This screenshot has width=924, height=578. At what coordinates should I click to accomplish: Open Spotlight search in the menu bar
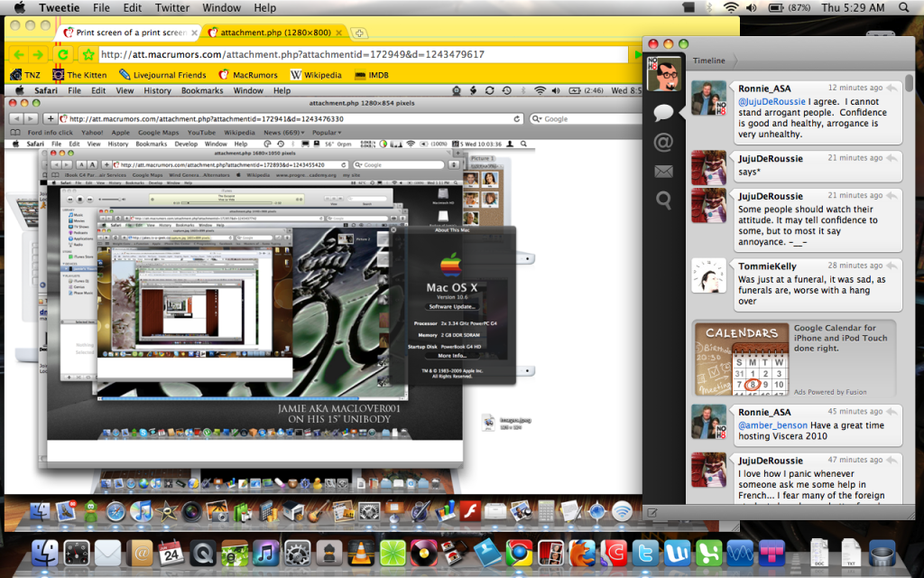[x=904, y=7]
